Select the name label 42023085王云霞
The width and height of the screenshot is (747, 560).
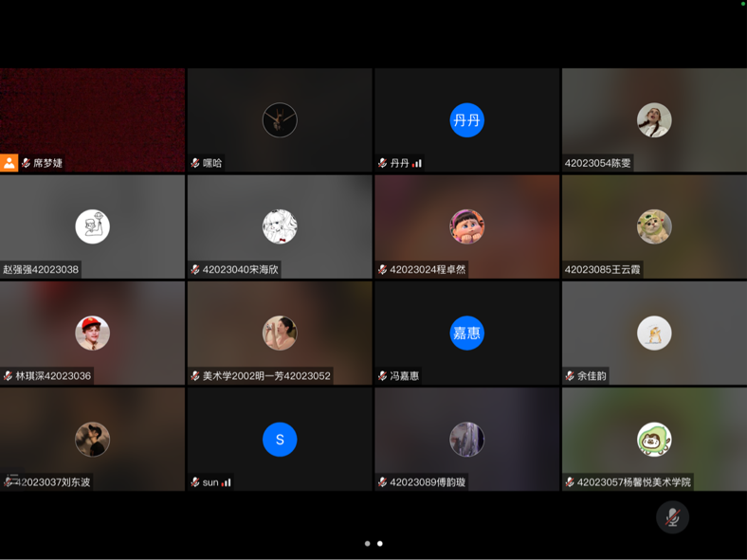[x=602, y=269]
